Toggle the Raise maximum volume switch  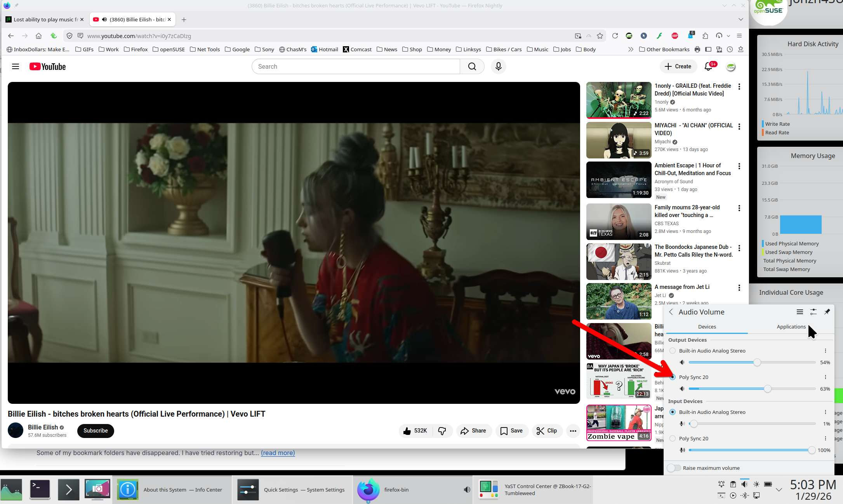[674, 468]
